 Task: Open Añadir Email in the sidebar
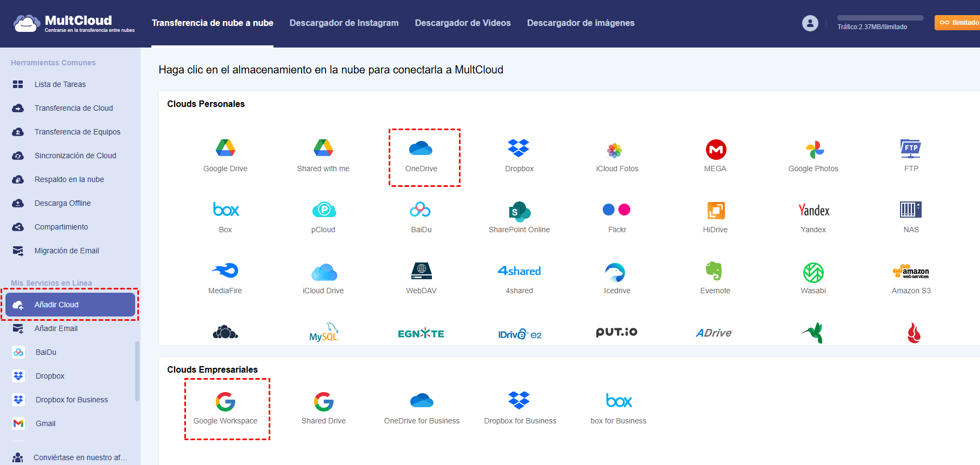coord(56,328)
